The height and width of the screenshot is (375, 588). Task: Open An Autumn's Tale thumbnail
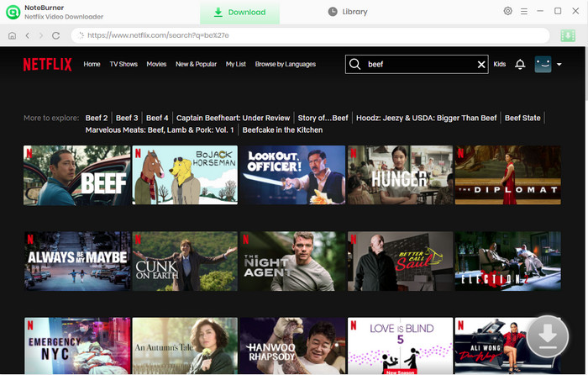pyautogui.click(x=185, y=346)
